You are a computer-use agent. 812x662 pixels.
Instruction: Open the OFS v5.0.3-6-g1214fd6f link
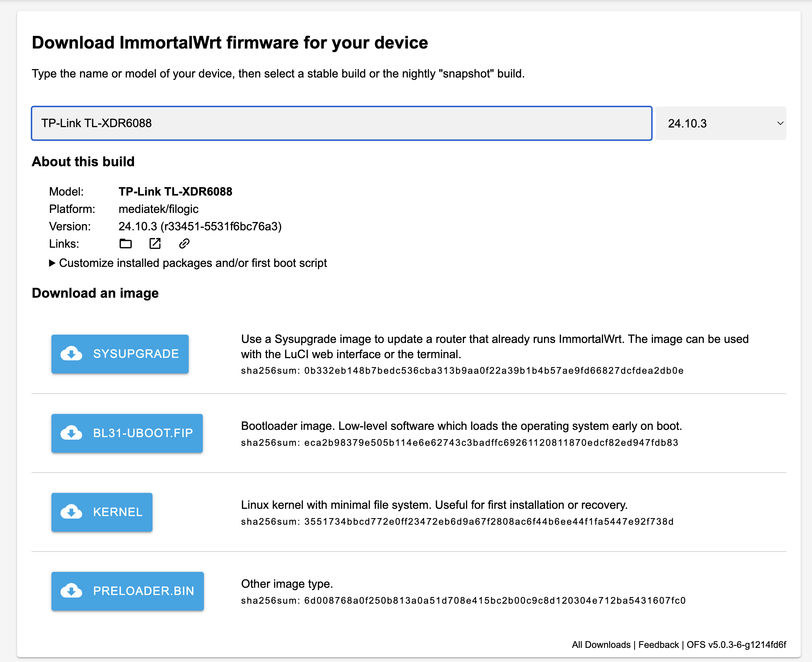coord(736,645)
